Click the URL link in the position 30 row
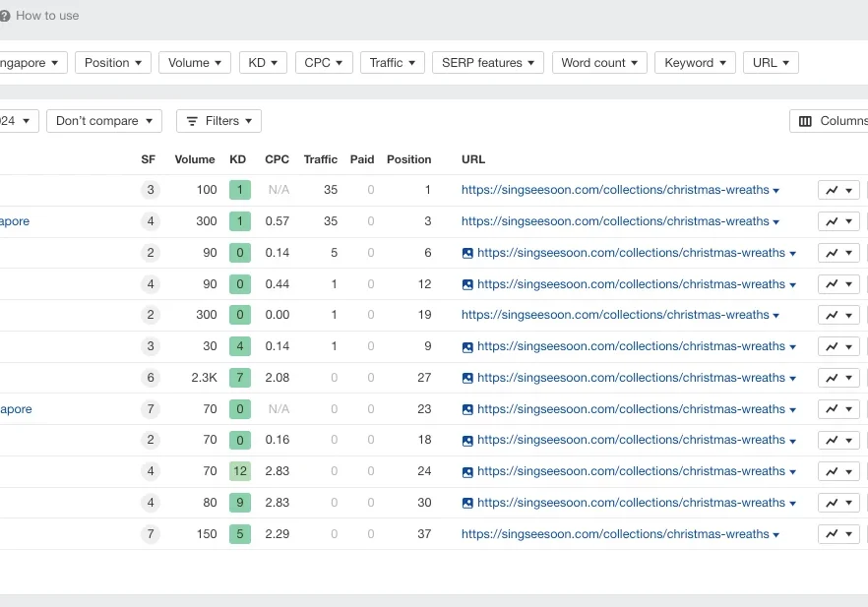 click(630, 503)
